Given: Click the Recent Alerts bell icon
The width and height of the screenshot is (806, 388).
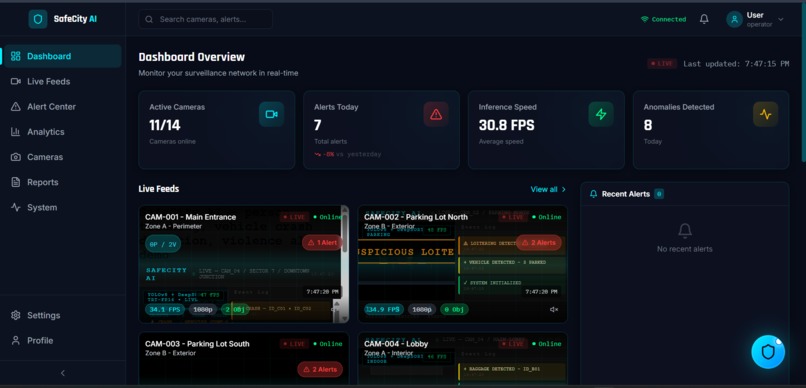Looking at the screenshot, I should click(594, 194).
